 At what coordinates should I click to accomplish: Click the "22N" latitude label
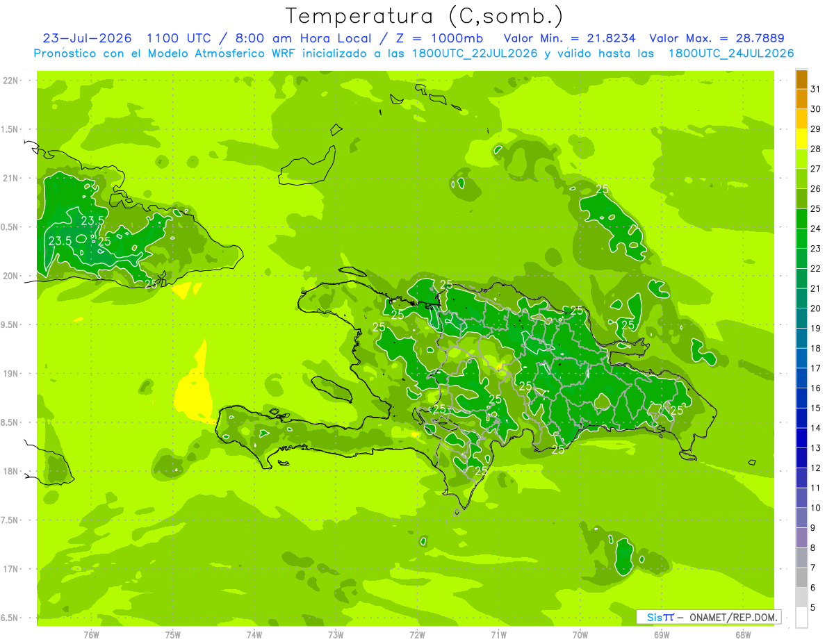(12, 80)
